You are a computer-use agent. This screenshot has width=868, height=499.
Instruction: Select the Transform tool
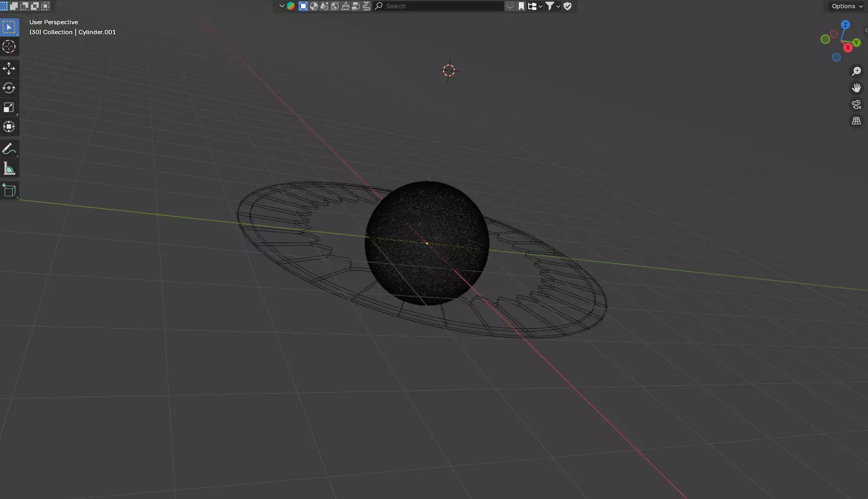(9, 127)
